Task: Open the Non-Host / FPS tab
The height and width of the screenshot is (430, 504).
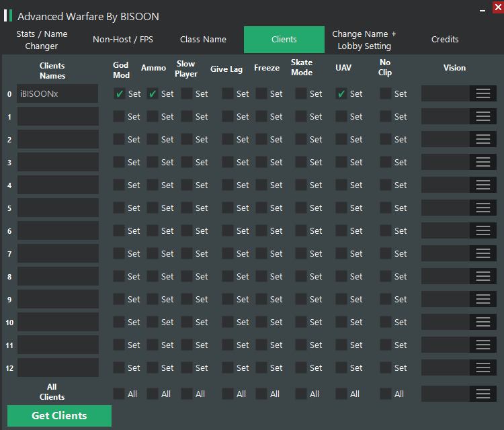Action: pos(123,40)
